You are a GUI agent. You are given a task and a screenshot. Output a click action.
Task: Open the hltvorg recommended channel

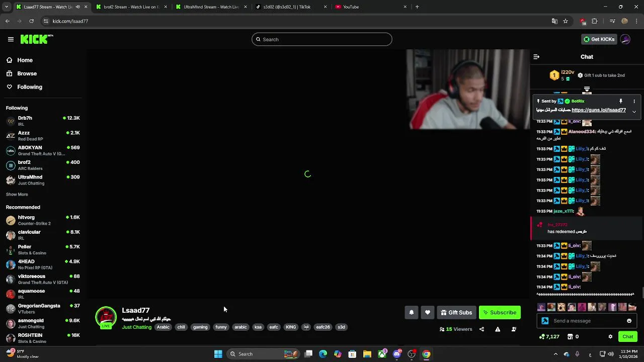pos(43,220)
